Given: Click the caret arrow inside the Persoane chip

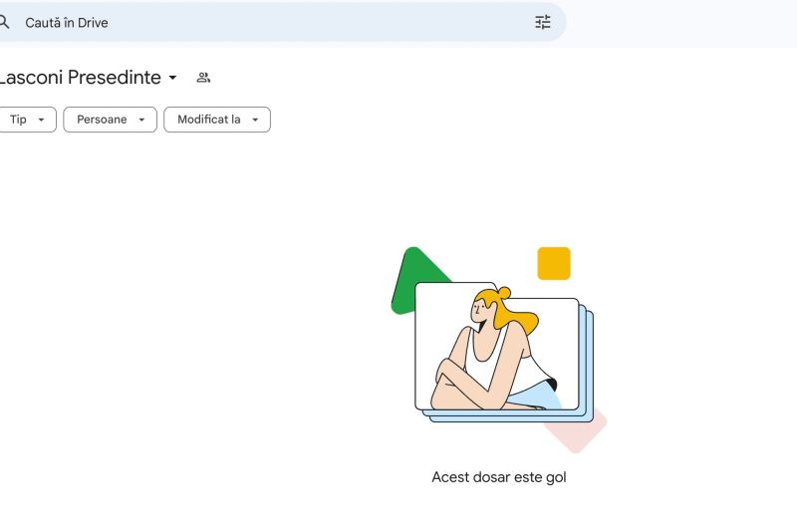Looking at the screenshot, I should pyautogui.click(x=141, y=120).
